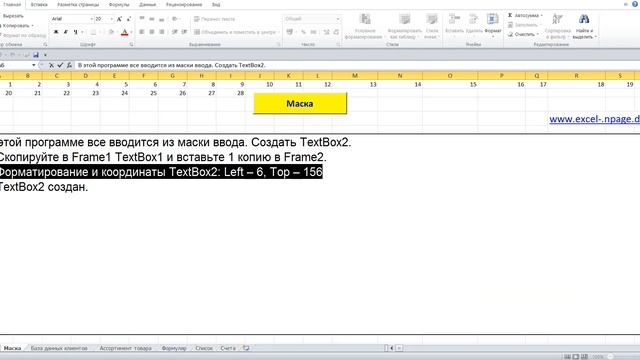Switch to the Счета sheet tab
This screenshot has width=640, height=360.
[228, 348]
